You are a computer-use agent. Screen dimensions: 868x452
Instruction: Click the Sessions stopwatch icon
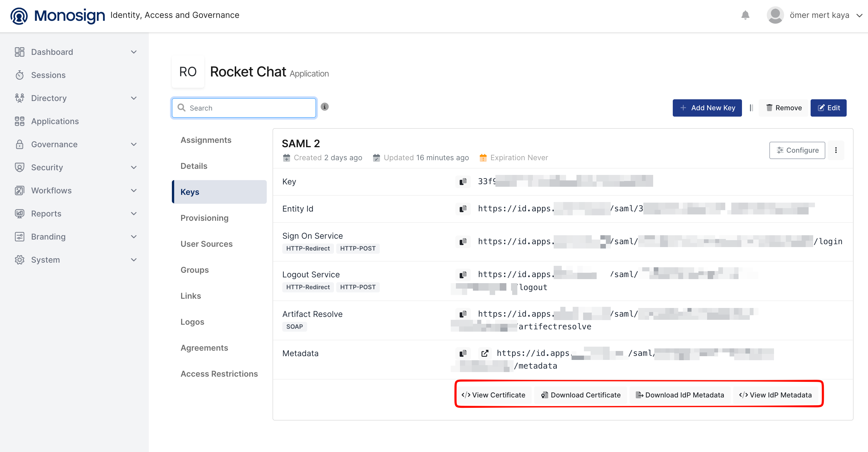(x=20, y=75)
